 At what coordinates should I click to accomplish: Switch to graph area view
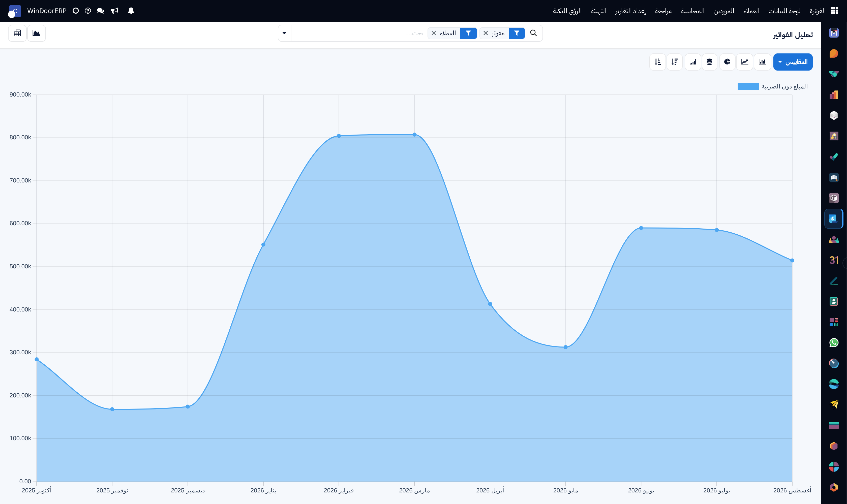point(36,33)
